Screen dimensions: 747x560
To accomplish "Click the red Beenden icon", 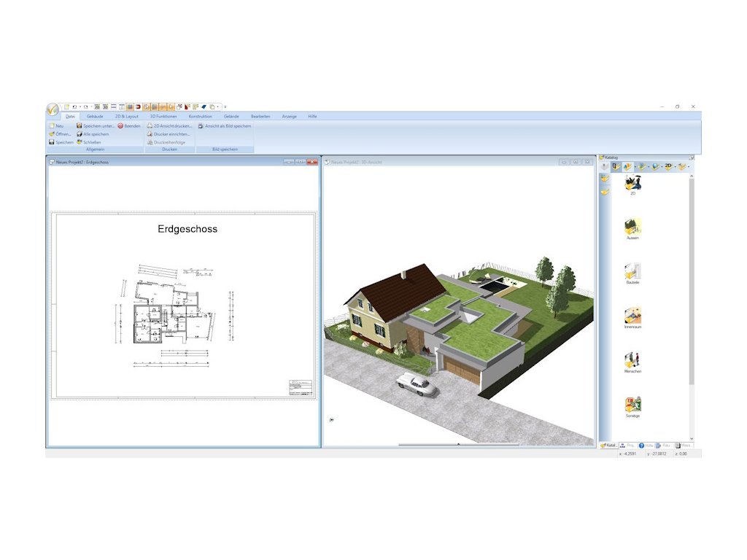I will (x=120, y=125).
